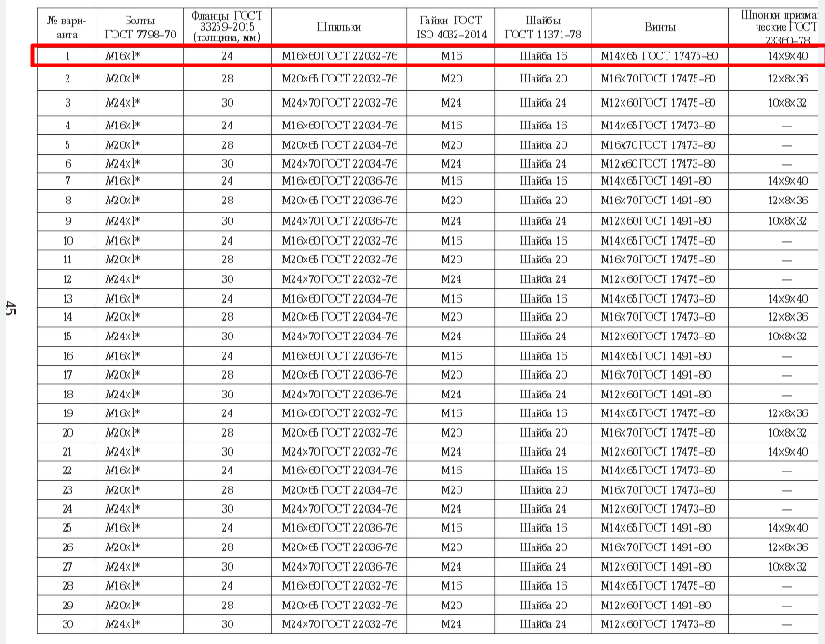Click the 'Гайки ГОСТ ISO 4032-2014' header
The width and height of the screenshot is (825, 644).
pyautogui.click(x=451, y=27)
